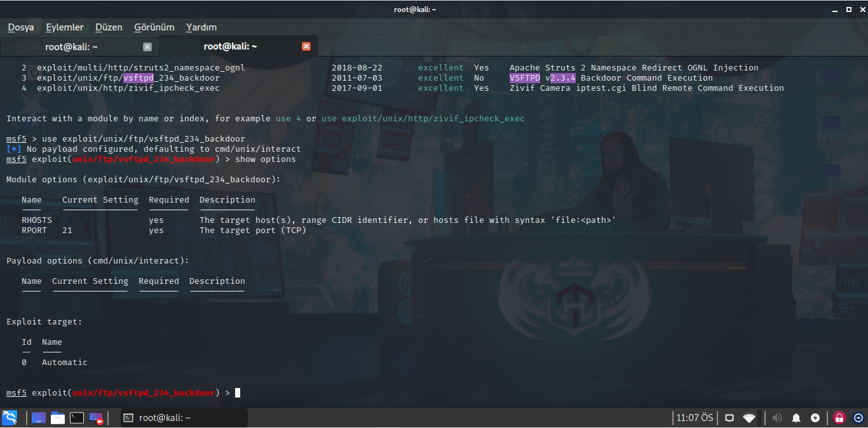Maximize the terminal window
Viewport: 868px width, 428px height.
tap(849, 10)
